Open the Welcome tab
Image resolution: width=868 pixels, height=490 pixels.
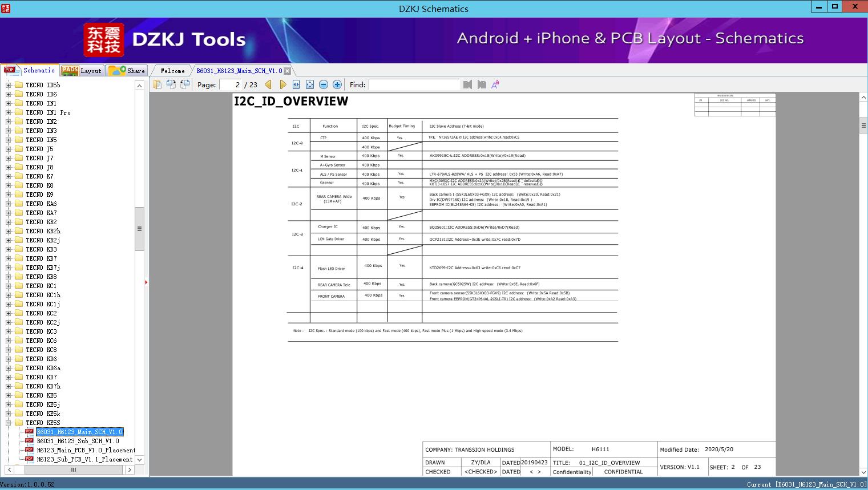(x=172, y=71)
